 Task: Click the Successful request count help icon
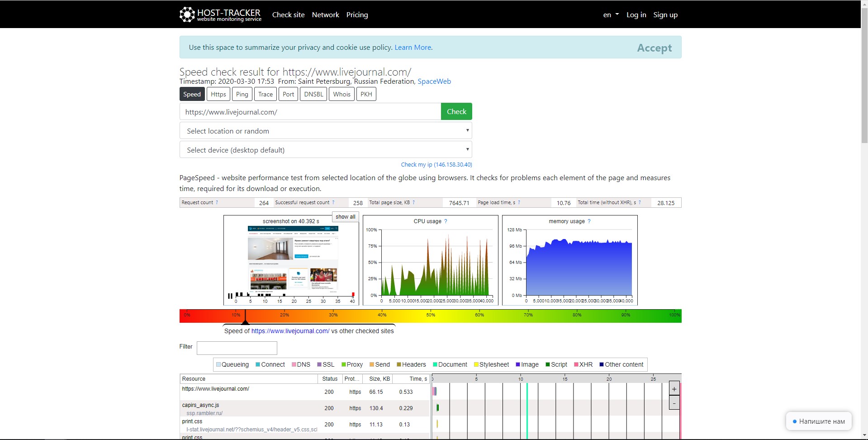[x=333, y=202]
